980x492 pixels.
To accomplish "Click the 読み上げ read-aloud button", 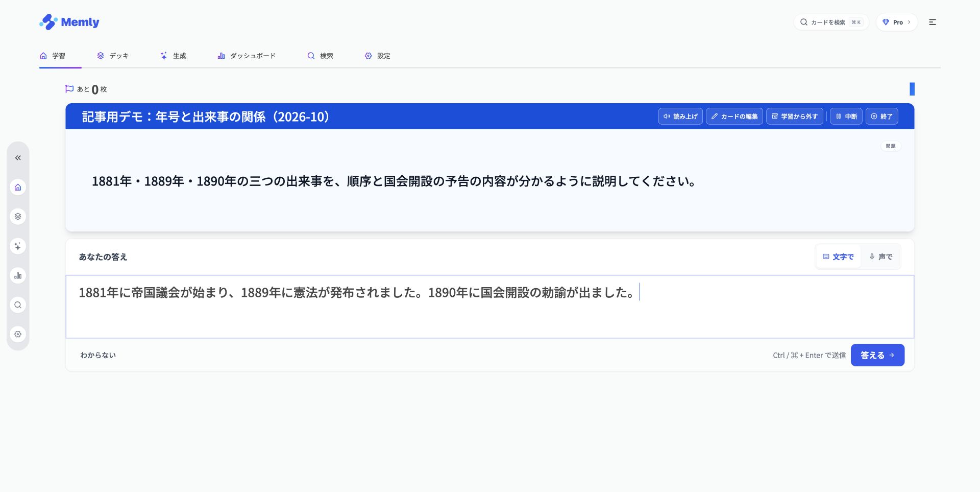I will tap(680, 116).
